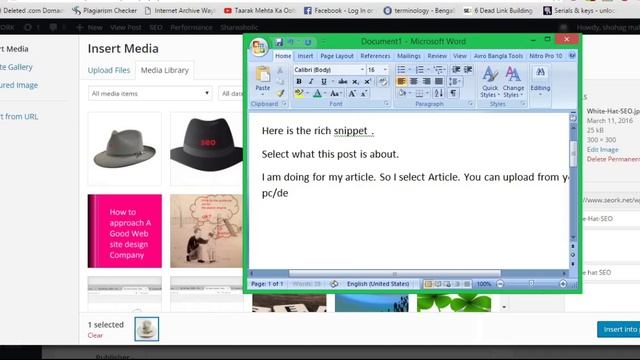Click the text highlight color icon
640x360 pixels.
(299, 93)
